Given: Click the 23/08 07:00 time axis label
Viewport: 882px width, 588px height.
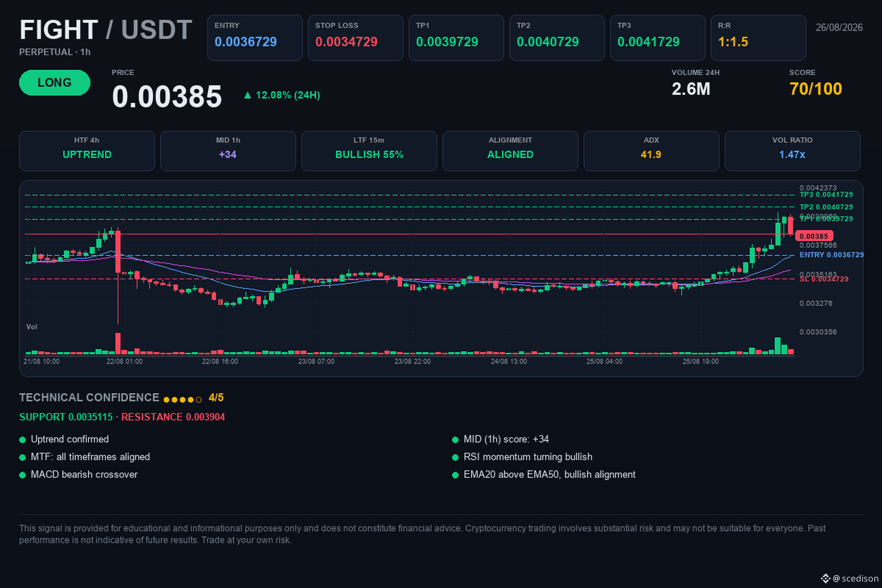Looking at the screenshot, I should tap(316, 362).
